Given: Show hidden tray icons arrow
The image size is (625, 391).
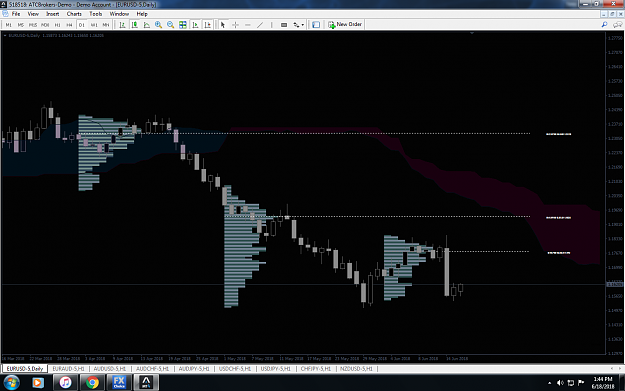Looking at the screenshot, I should click(x=549, y=383).
